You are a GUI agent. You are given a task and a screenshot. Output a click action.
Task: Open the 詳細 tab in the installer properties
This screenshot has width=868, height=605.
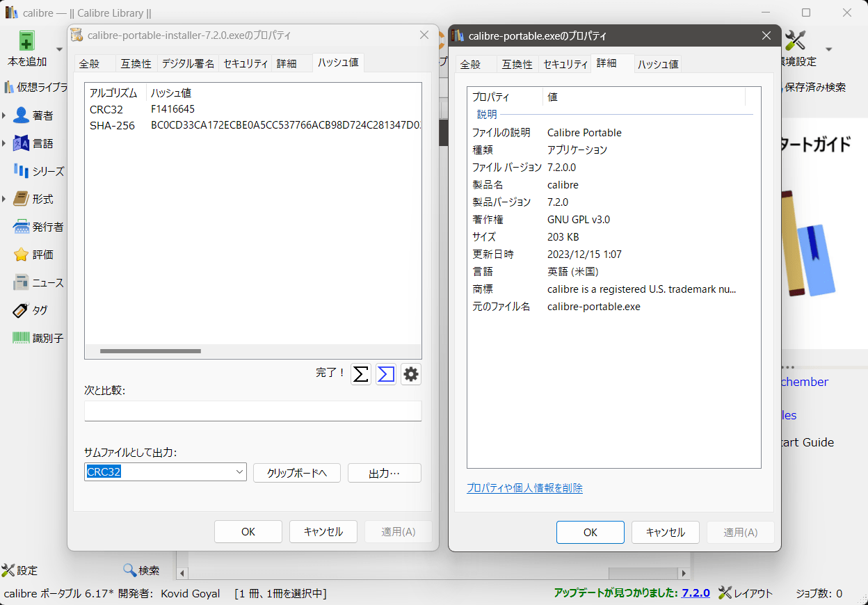(x=287, y=63)
